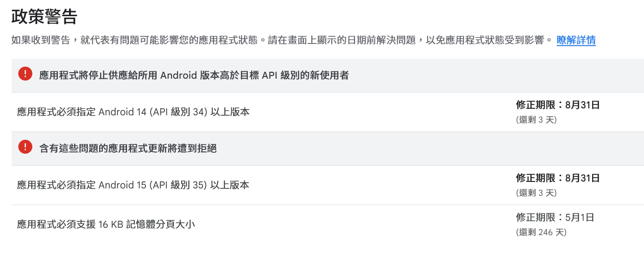Click (還剩 3 天) under the Android 14 deadline
Viewport: 644px width, 268px height.
(536, 120)
